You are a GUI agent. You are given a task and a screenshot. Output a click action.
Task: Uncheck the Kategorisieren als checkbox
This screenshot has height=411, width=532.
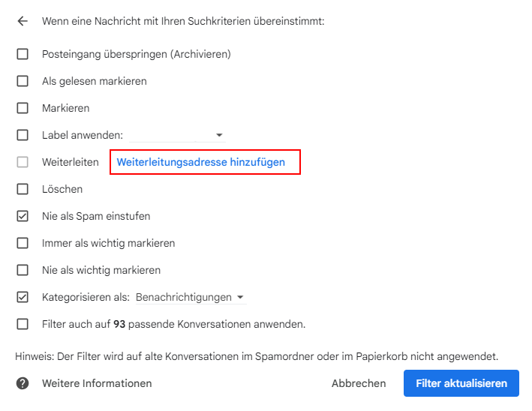point(23,297)
